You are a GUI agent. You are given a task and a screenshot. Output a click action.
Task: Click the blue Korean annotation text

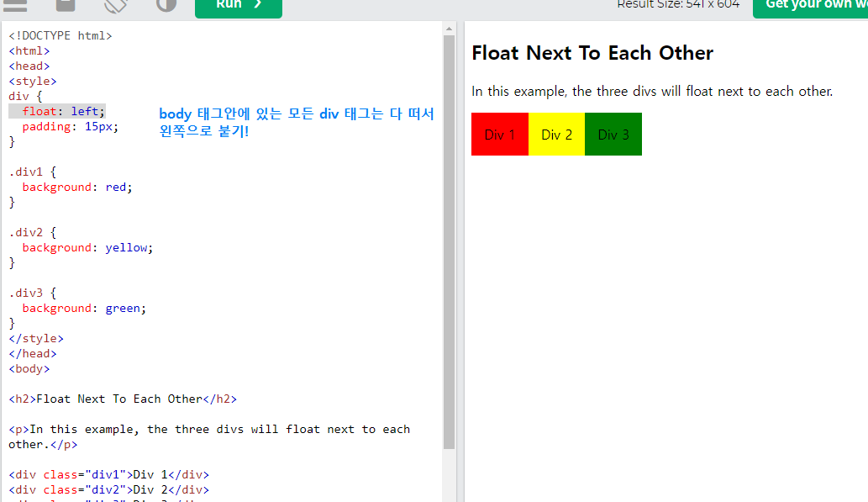click(297, 123)
